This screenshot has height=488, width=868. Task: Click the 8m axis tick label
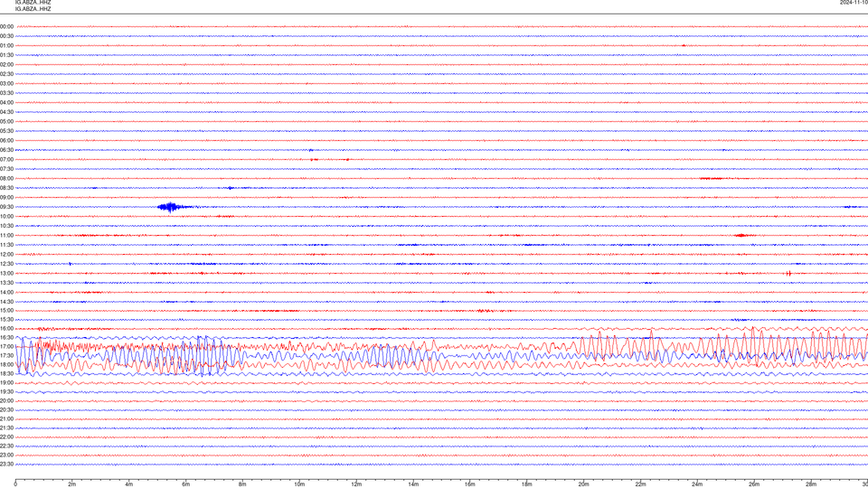coord(242,484)
